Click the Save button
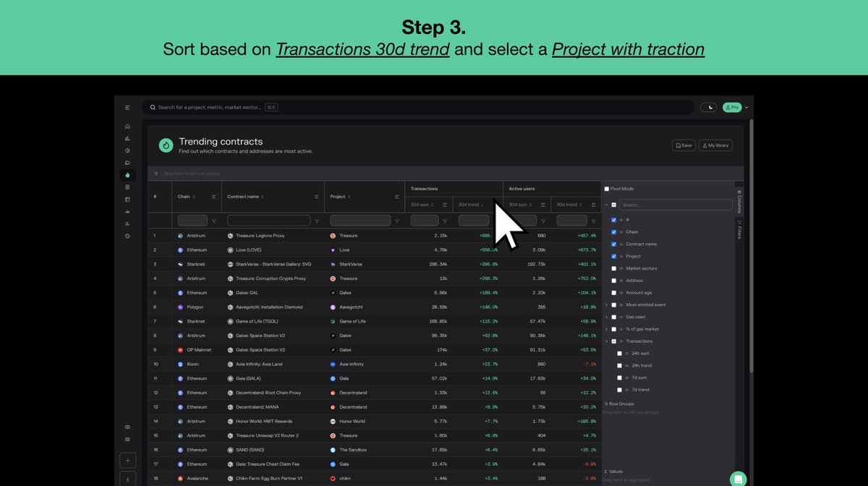This screenshot has height=486, width=868. click(684, 145)
